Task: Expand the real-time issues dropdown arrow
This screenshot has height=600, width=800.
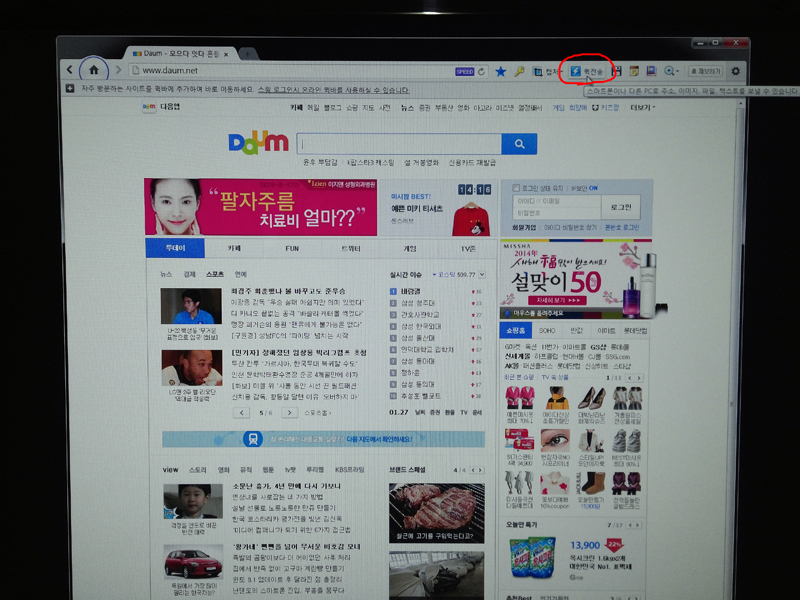Action: [482, 274]
